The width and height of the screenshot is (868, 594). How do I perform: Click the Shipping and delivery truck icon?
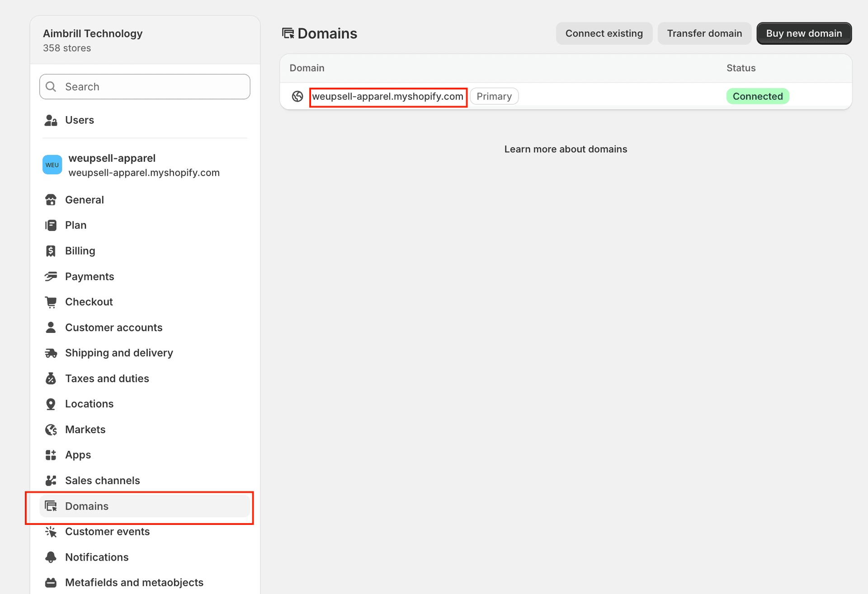pos(51,353)
